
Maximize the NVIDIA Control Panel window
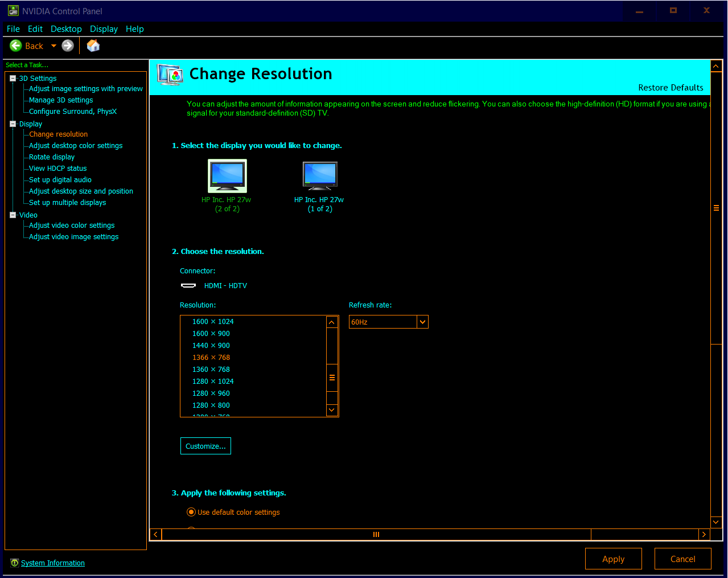click(x=673, y=11)
